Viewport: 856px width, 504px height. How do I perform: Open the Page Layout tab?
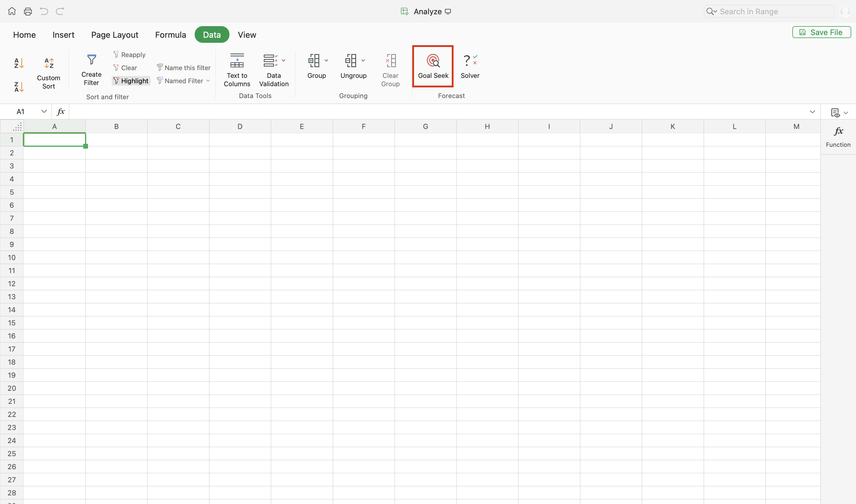tap(114, 35)
